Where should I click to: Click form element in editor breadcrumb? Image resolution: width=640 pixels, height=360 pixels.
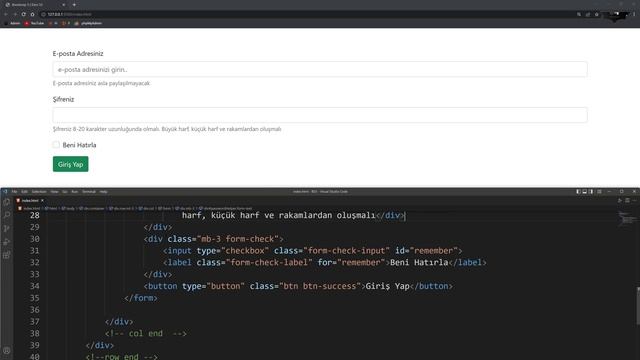164,208
